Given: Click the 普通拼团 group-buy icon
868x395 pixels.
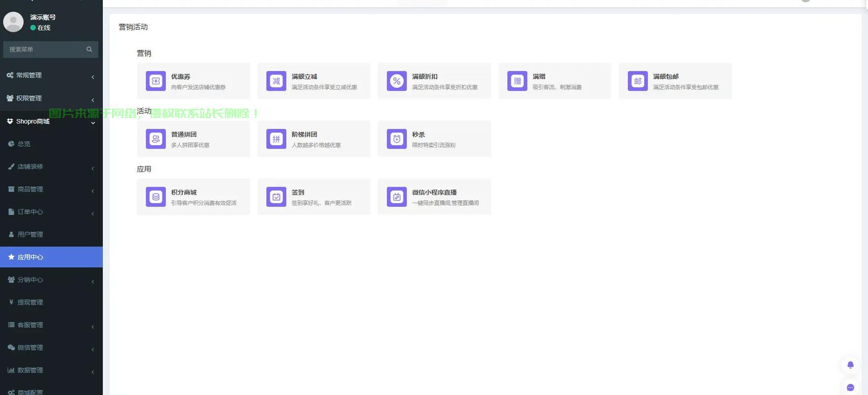Looking at the screenshot, I should click(156, 139).
